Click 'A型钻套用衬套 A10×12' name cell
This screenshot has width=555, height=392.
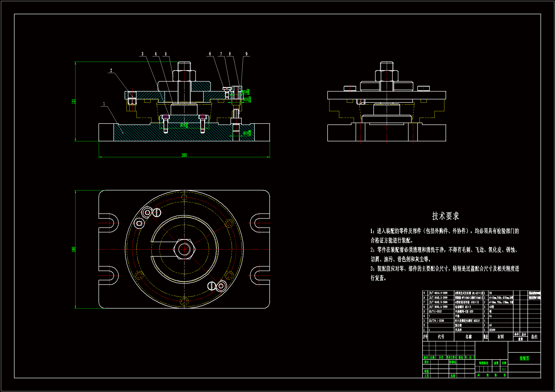(x=467, y=302)
